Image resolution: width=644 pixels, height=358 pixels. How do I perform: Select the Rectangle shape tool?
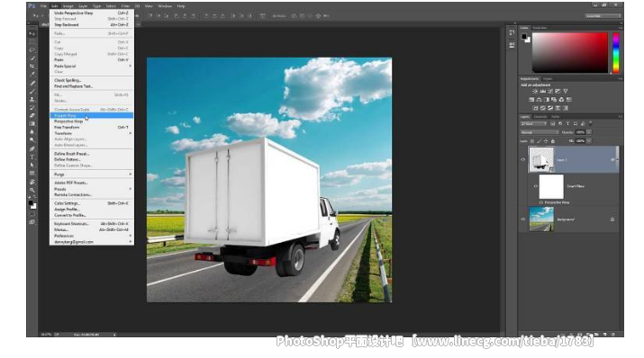[x=32, y=174]
